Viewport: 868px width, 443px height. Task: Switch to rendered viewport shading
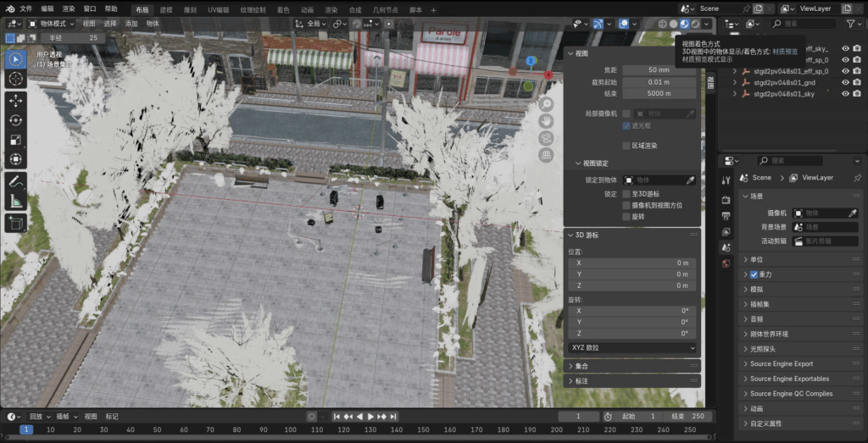pyautogui.click(x=695, y=24)
